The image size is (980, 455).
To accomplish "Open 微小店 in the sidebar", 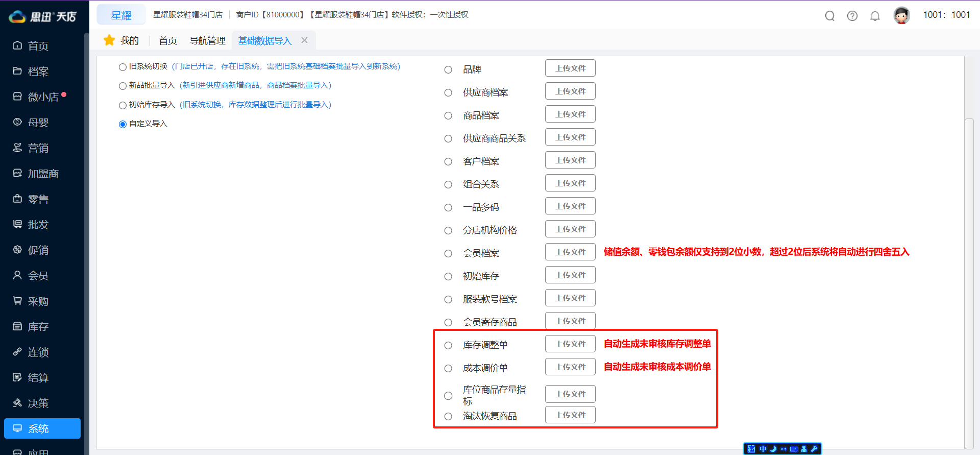I will pos(43,97).
